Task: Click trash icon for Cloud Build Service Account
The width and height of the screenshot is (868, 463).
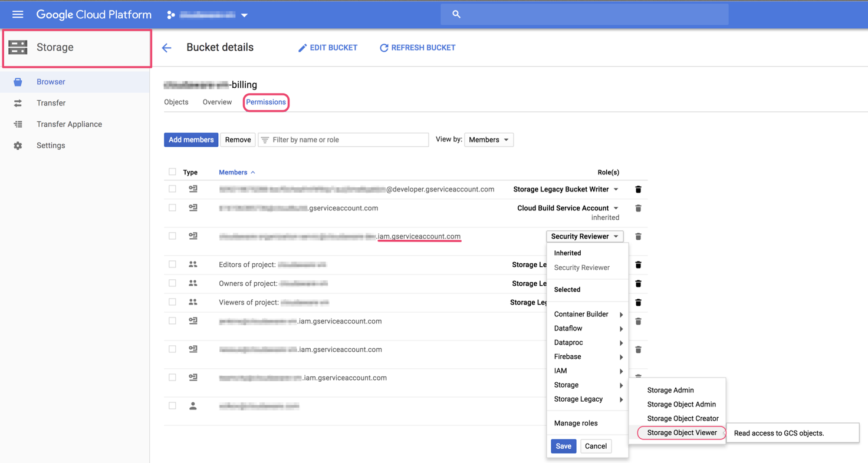Action: coord(638,208)
